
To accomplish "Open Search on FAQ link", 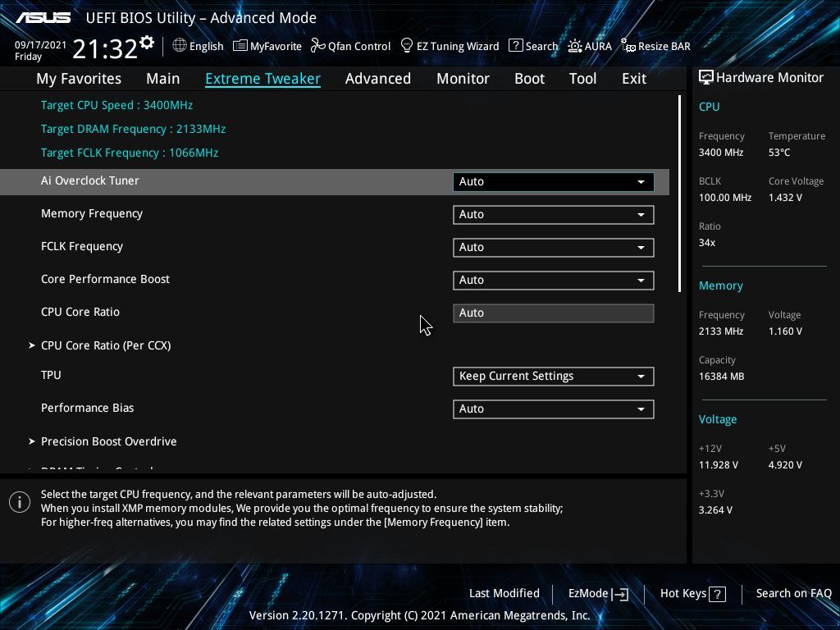I will point(793,594).
